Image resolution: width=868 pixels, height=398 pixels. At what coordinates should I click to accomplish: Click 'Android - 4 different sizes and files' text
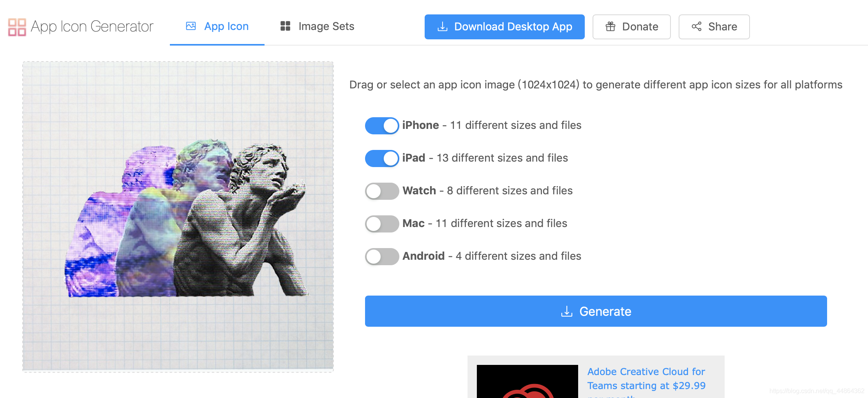492,256
